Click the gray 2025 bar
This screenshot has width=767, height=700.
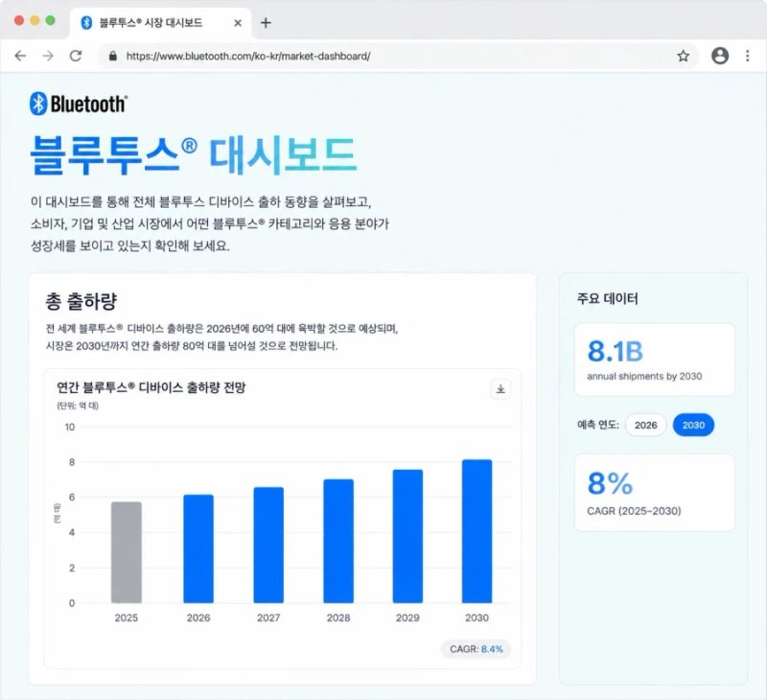[x=127, y=552]
